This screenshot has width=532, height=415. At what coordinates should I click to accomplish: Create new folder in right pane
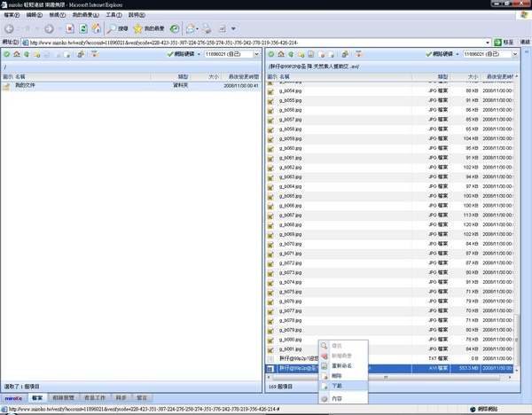pos(301,54)
